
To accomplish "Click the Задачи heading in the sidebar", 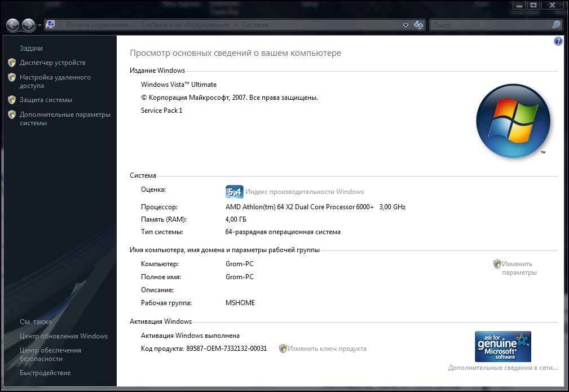I will [31, 49].
